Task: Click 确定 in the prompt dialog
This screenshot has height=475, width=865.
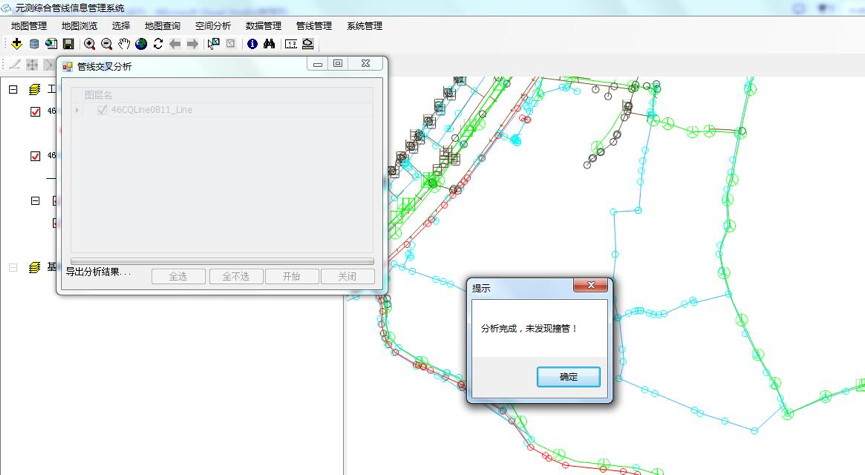Action: [568, 377]
